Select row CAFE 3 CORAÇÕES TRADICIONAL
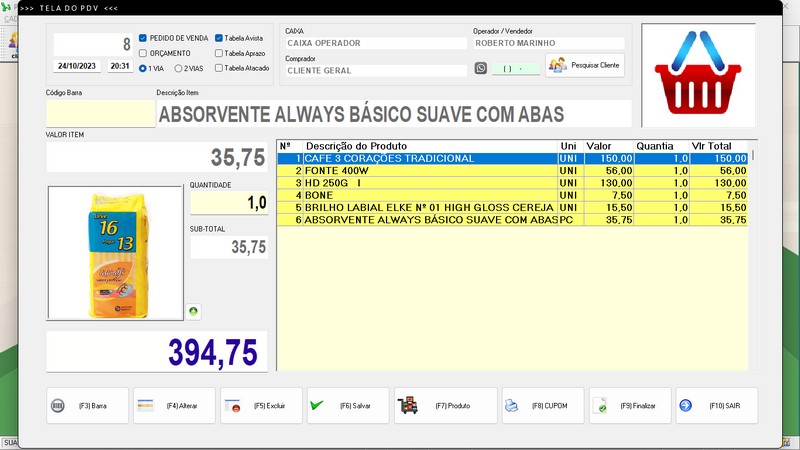 tap(512, 159)
